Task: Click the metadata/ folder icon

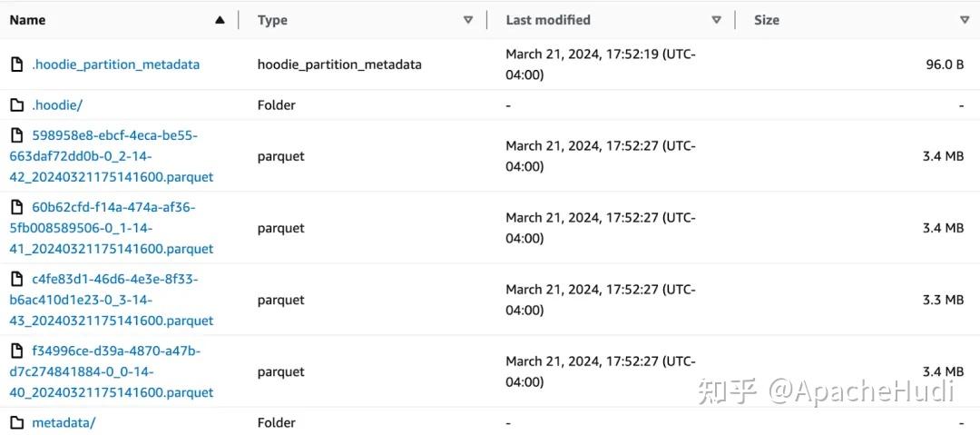Action: click(x=16, y=422)
